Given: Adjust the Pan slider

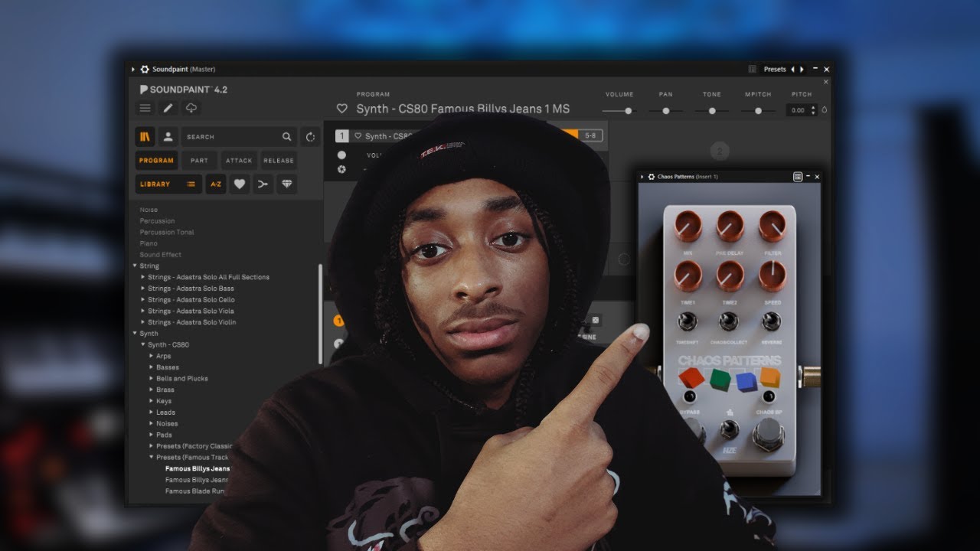Looking at the screenshot, I should tap(665, 111).
